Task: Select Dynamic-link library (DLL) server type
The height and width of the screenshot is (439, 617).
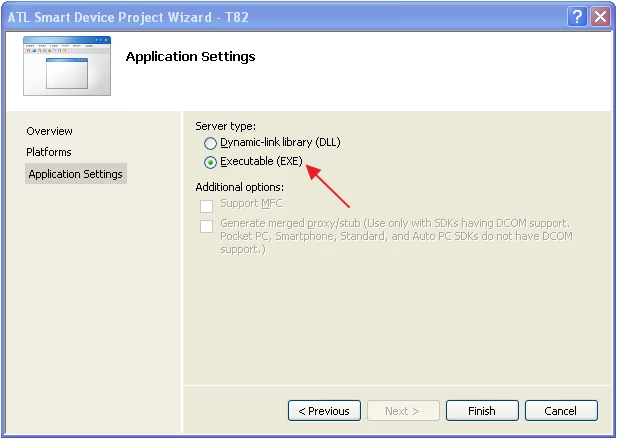Action: tap(210, 144)
